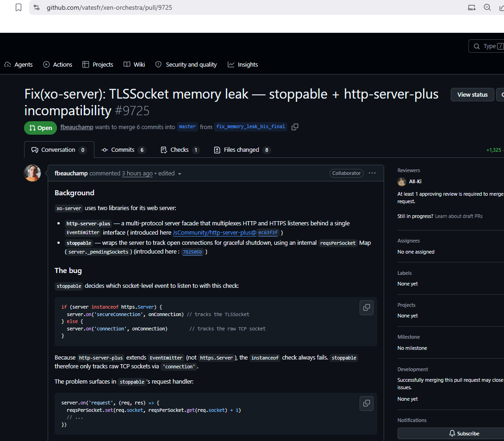The height and width of the screenshot is (441, 504).
Task: Copy the request handler code snippet
Action: 366,404
